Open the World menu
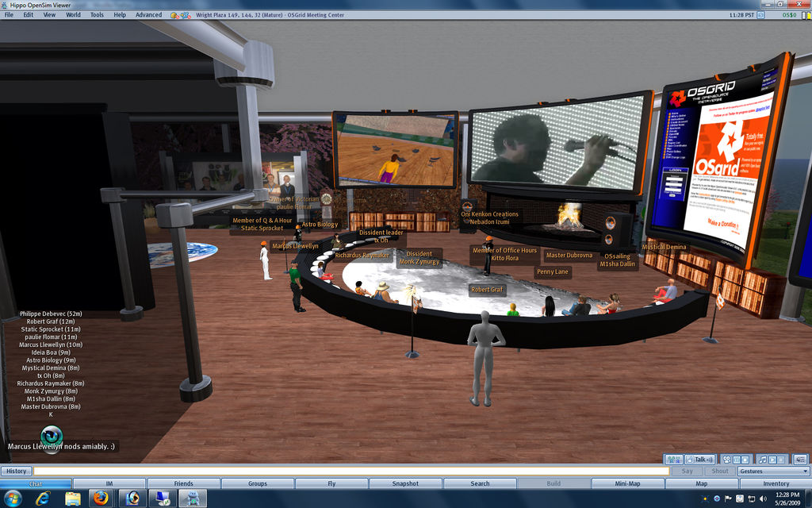This screenshot has height=508, width=812. coord(73,14)
